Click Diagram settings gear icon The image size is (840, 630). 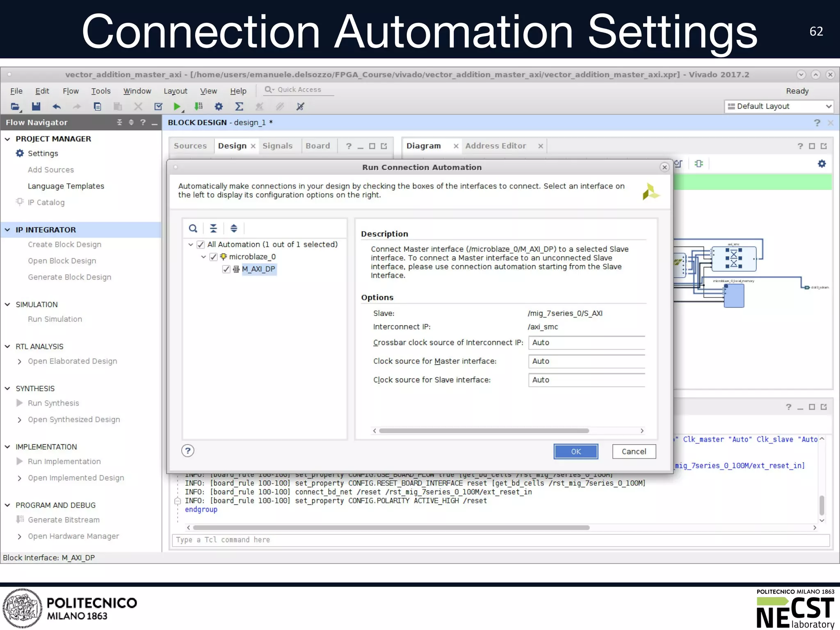tap(822, 164)
